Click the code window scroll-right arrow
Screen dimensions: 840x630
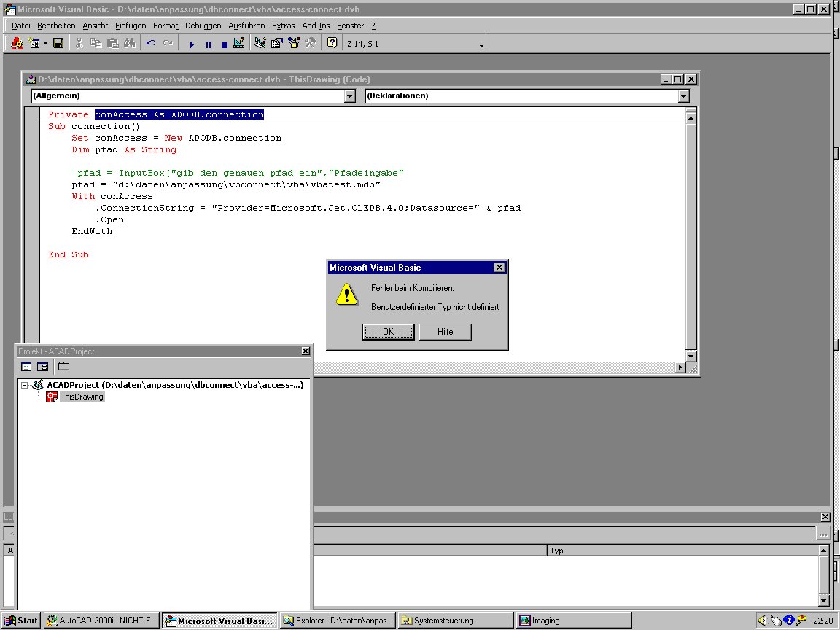680,367
